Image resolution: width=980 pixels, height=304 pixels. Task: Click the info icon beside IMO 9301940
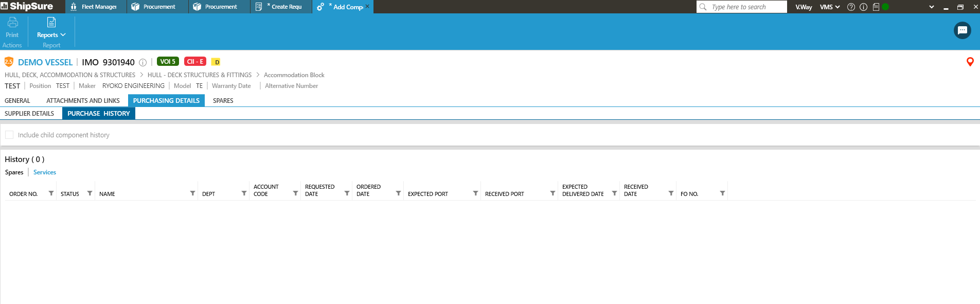pyautogui.click(x=143, y=62)
